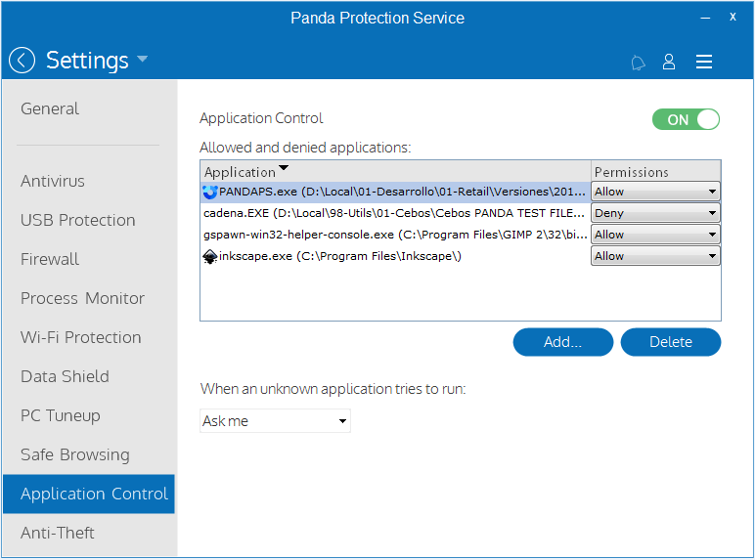The width and height of the screenshot is (755, 560).
Task: Click the Add... button
Action: pyautogui.click(x=563, y=342)
